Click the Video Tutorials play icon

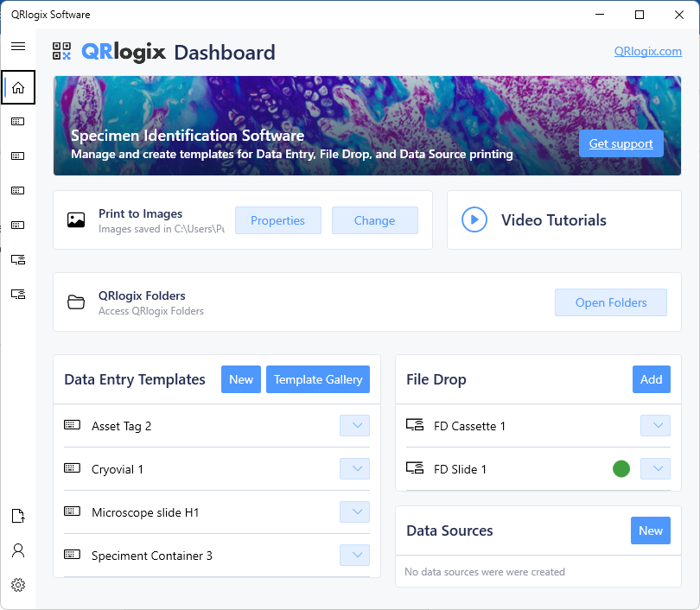[x=474, y=219]
